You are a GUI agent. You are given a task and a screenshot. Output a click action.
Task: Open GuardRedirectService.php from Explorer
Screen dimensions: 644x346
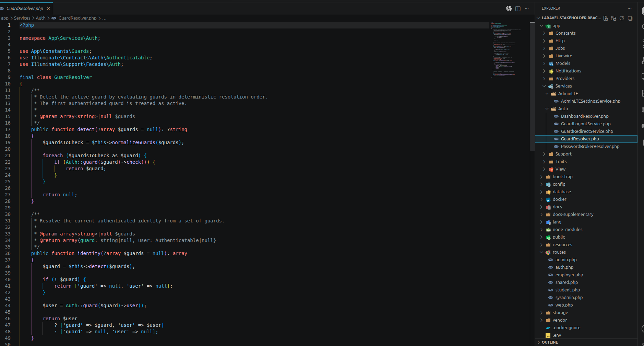click(x=587, y=131)
